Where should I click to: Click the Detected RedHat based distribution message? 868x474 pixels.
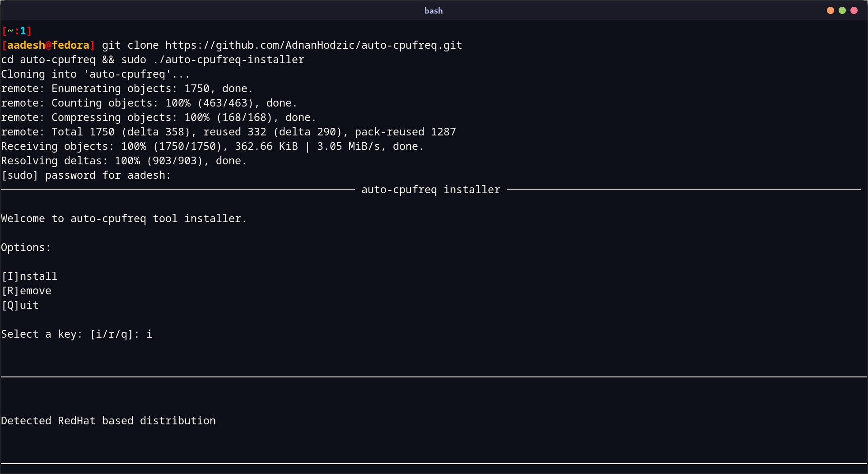point(108,420)
